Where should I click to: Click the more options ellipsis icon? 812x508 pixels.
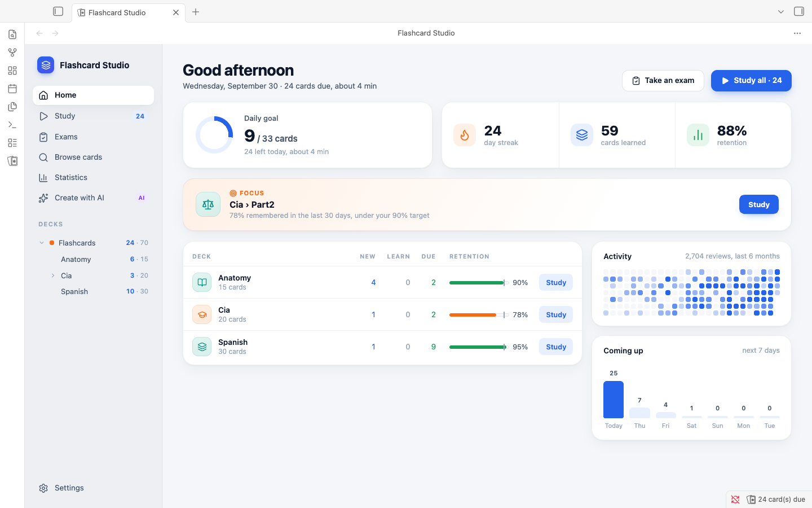click(797, 33)
